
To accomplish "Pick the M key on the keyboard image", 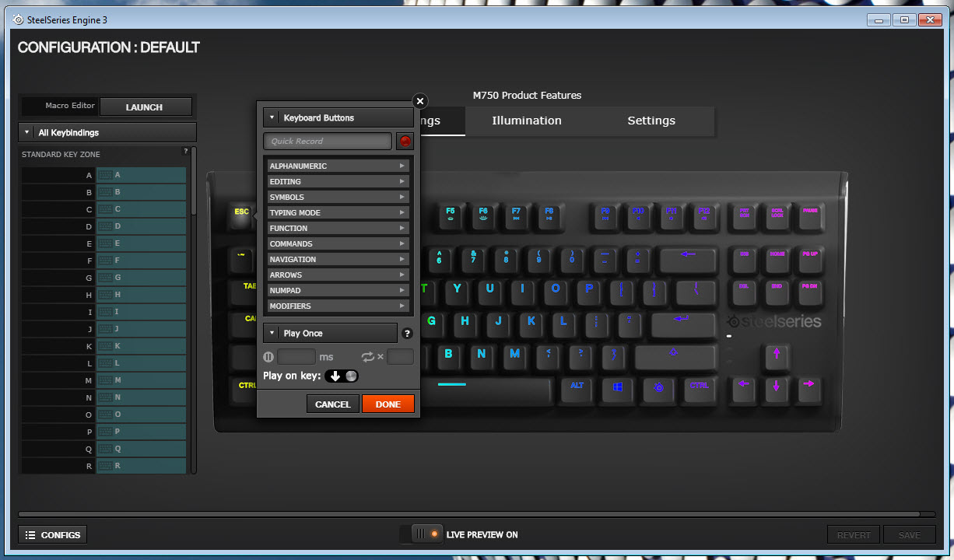I will (514, 357).
